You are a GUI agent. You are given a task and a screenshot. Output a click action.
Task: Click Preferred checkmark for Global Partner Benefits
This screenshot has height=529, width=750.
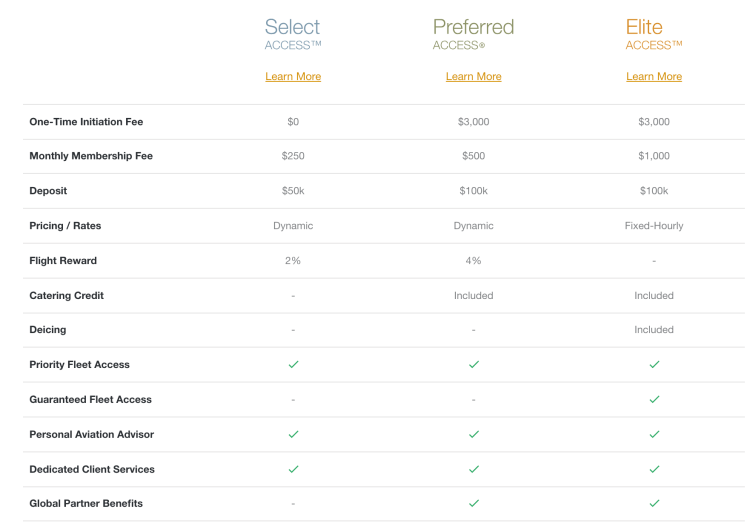[x=473, y=503]
